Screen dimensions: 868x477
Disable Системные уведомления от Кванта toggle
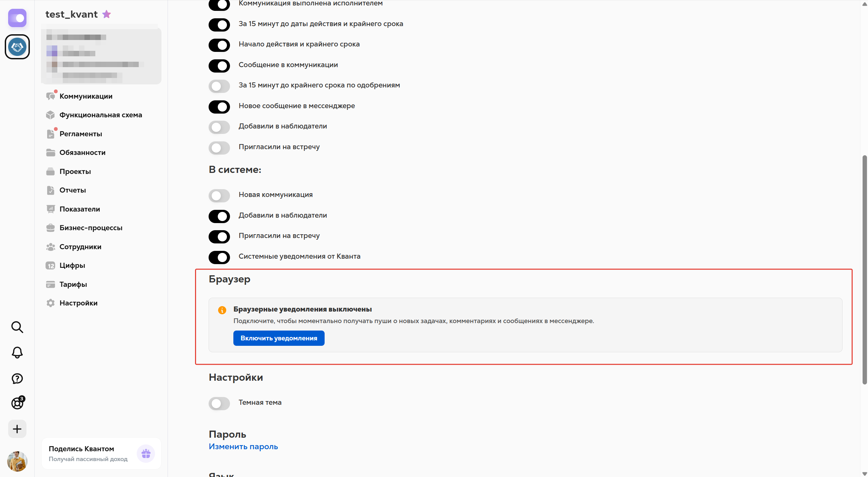pyautogui.click(x=219, y=257)
